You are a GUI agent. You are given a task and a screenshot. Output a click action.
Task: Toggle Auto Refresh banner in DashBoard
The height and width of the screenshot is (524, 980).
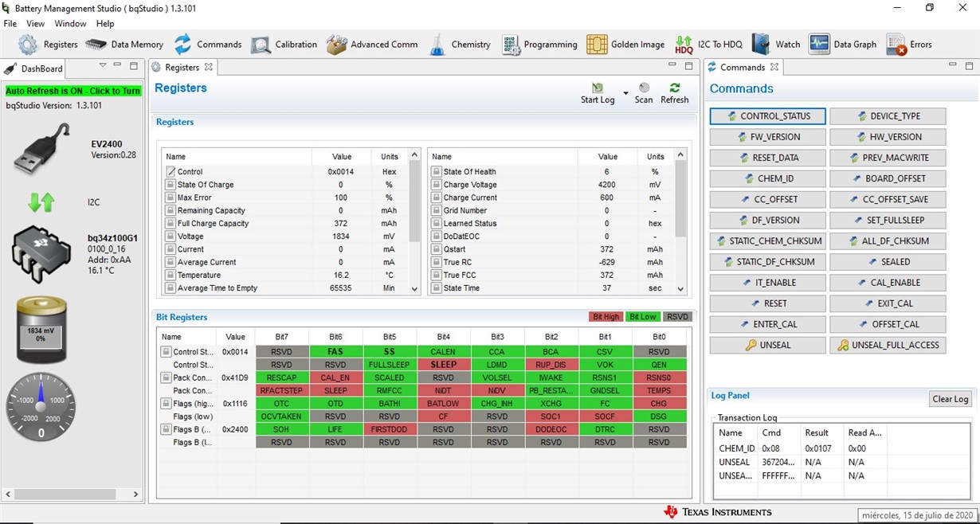pos(73,91)
